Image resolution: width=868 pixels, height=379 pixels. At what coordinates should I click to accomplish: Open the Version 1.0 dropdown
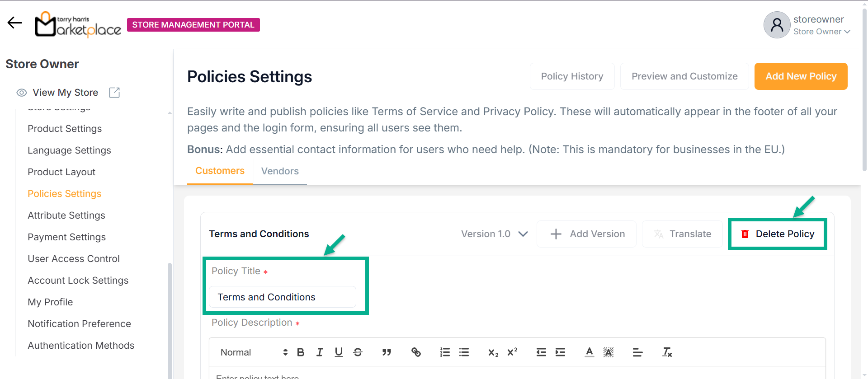tap(494, 234)
